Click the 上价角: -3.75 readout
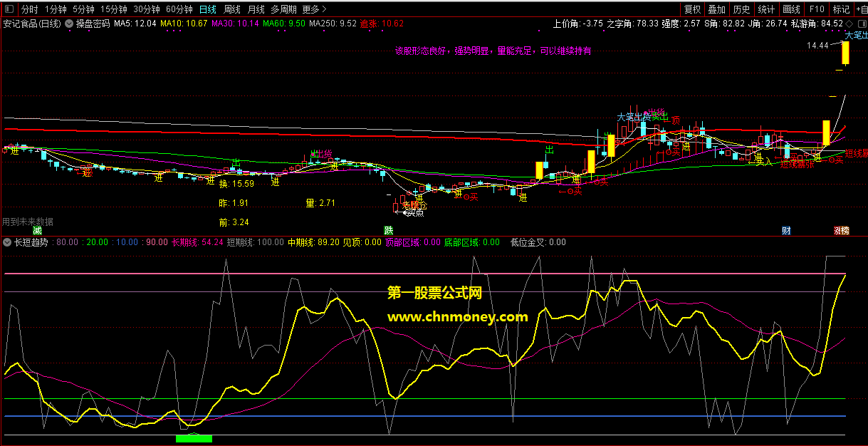The width and height of the screenshot is (868, 446). coord(577,24)
